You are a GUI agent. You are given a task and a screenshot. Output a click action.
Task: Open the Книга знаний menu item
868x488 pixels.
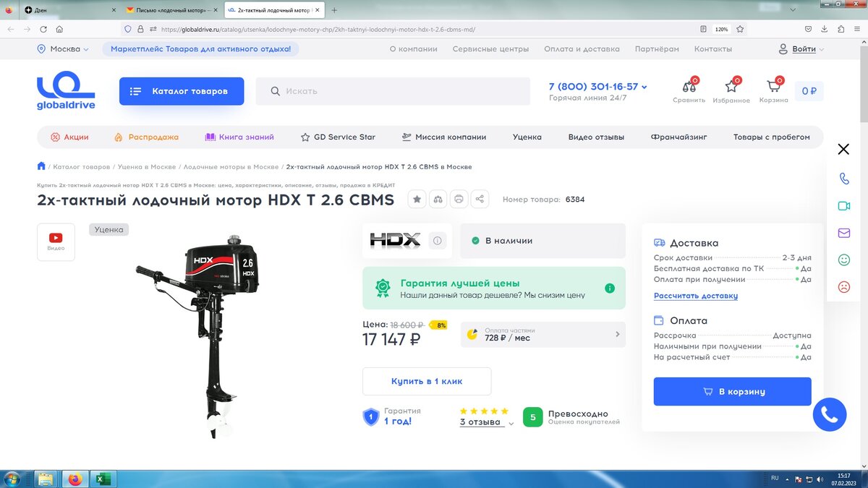coord(239,137)
